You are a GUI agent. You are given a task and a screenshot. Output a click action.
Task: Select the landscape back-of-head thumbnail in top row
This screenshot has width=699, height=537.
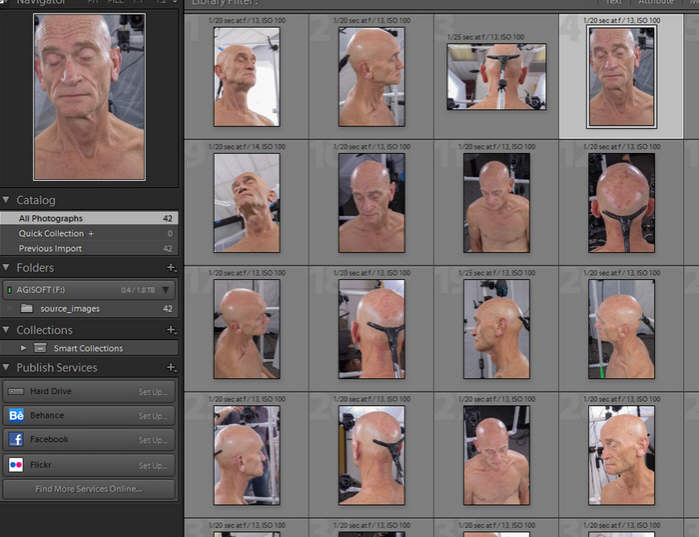[496, 77]
